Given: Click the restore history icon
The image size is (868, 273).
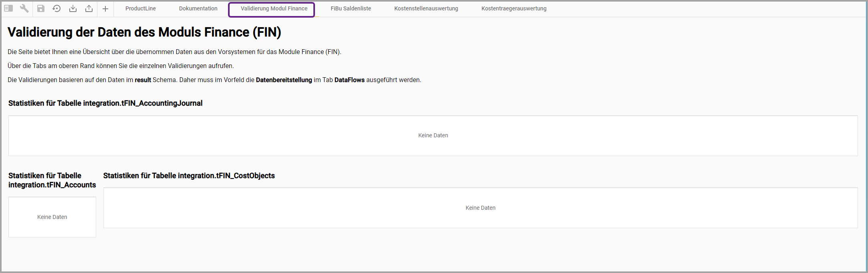Looking at the screenshot, I should tap(57, 8).
